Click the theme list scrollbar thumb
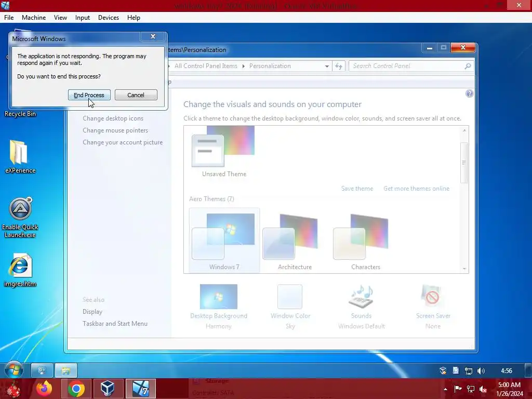The width and height of the screenshot is (532, 399). click(x=464, y=163)
